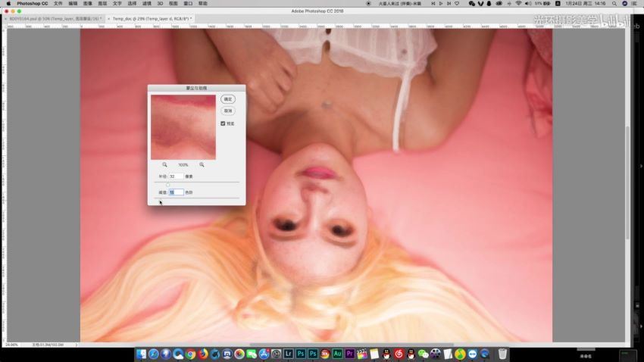Open the 滤镜 (Filter) menu
This screenshot has width=644, height=362.
(147, 4)
